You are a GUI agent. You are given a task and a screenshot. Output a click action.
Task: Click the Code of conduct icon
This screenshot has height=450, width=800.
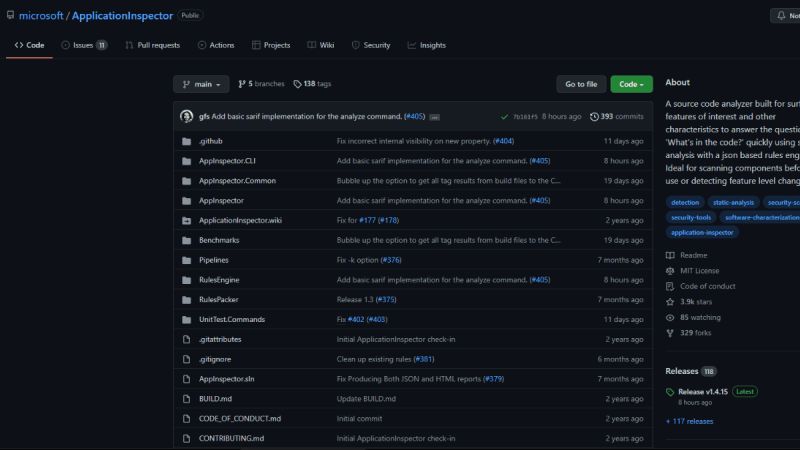(x=670, y=286)
